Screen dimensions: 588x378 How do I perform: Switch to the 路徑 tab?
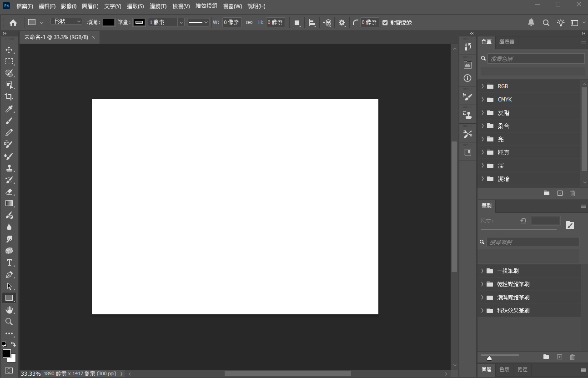523,369
